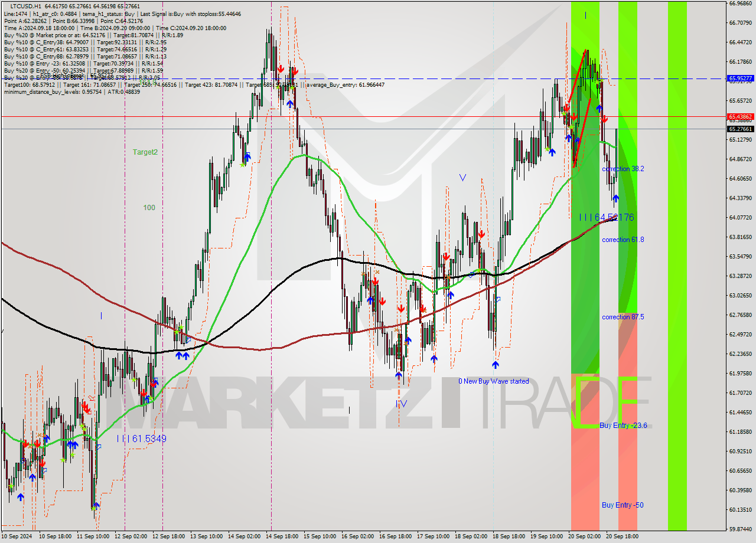The height and width of the screenshot is (543, 756).
Task: Click the 'correction 38.2' label
Action: [623, 169]
